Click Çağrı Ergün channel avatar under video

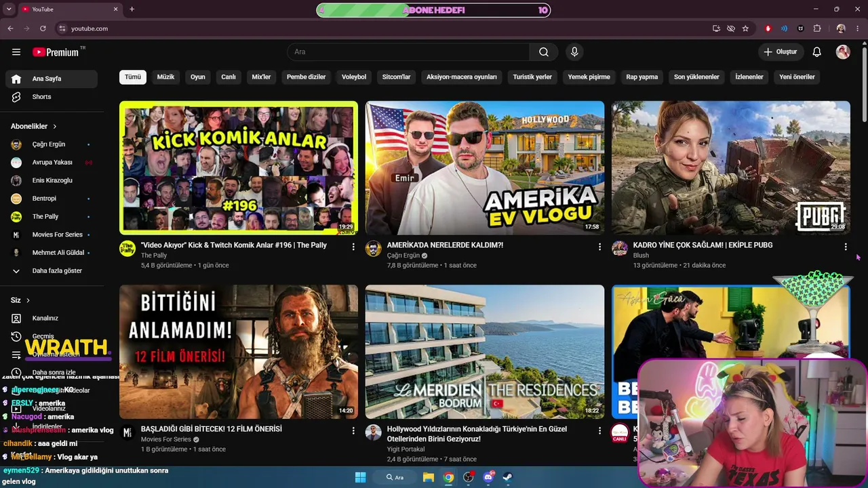click(x=374, y=248)
